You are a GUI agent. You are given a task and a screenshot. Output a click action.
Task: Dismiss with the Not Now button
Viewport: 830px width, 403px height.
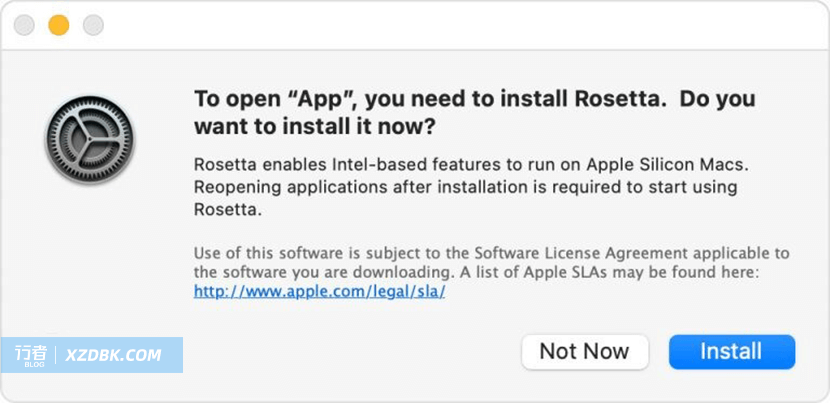pyautogui.click(x=584, y=352)
